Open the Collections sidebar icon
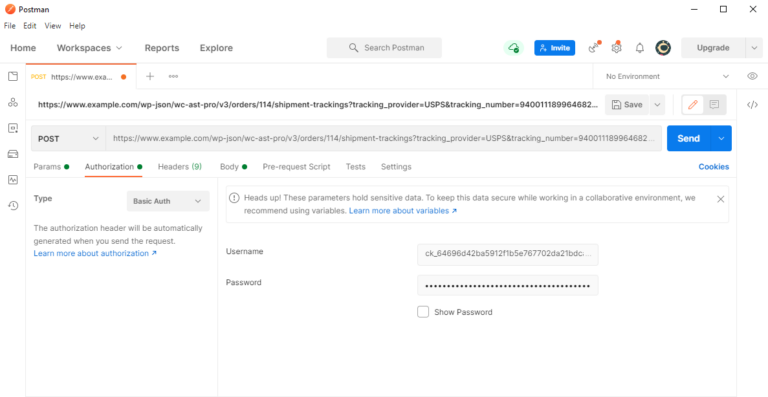Image resolution: width=768 pixels, height=397 pixels. (13, 76)
